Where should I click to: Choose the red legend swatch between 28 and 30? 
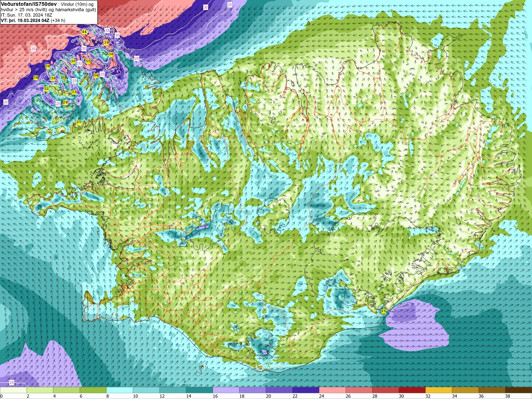click(x=386, y=390)
